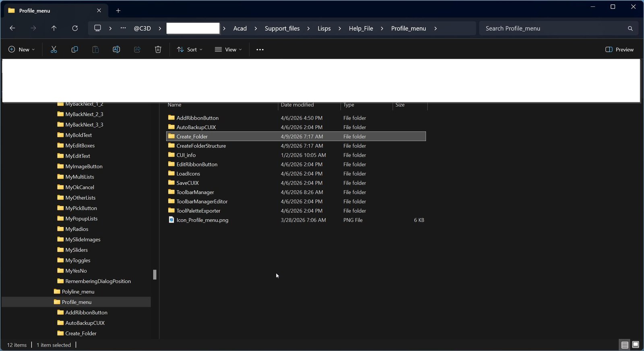Image resolution: width=644 pixels, height=351 pixels.
Task: Click the navigation pane scrollbar thumb
Action: tap(155, 274)
